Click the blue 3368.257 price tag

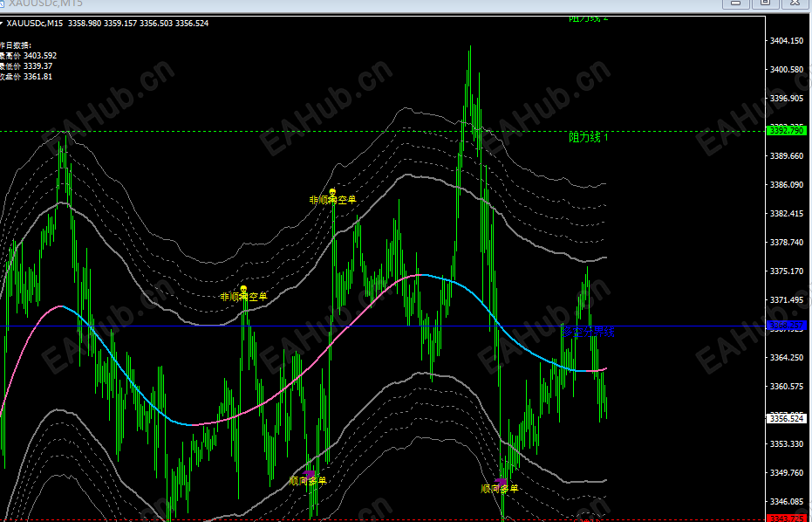pos(786,326)
